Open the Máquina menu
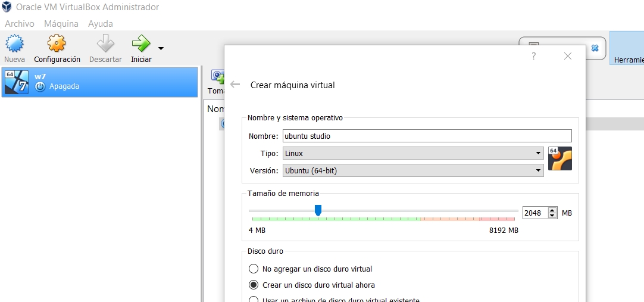 coord(61,24)
